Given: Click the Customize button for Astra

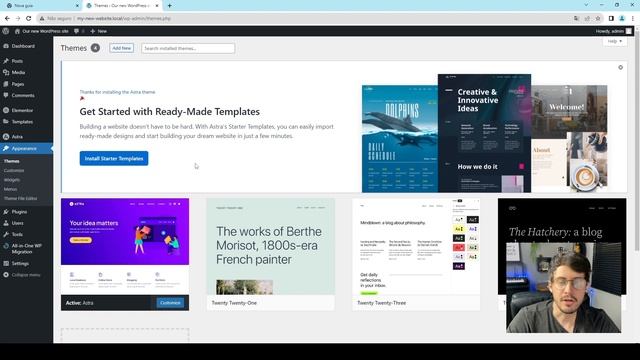Looking at the screenshot, I should [x=170, y=303].
